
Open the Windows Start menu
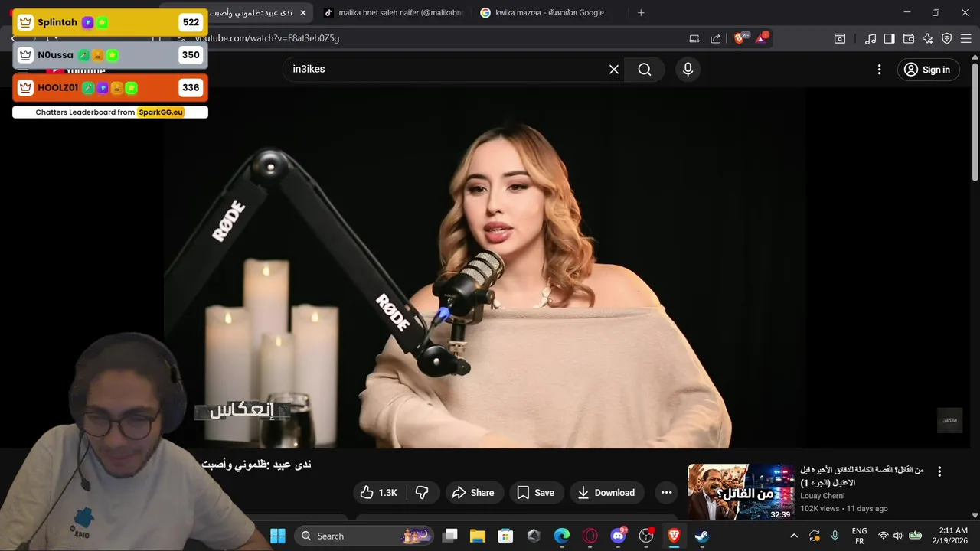point(278,536)
